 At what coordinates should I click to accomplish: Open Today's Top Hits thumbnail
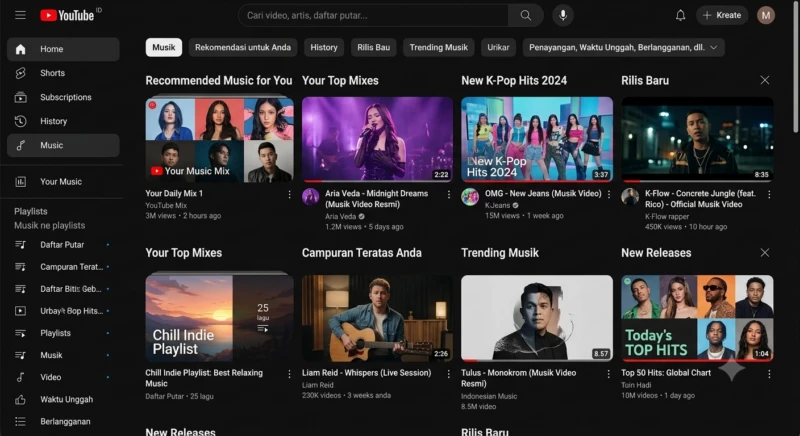(x=697, y=318)
